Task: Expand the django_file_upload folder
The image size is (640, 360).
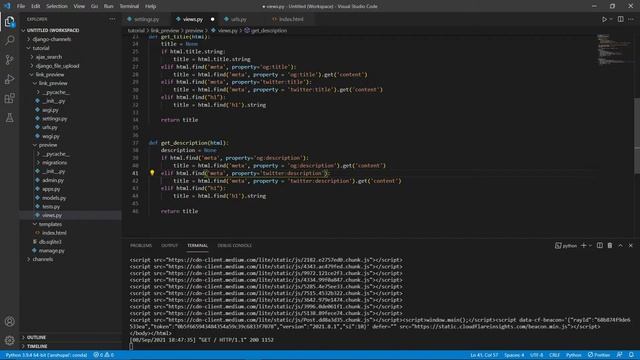Action: (57, 66)
